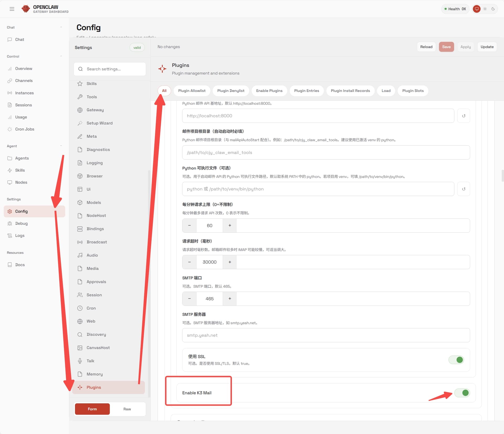This screenshot has width=504, height=434.
Task: Switch config editor to Raw mode
Action: point(127,409)
